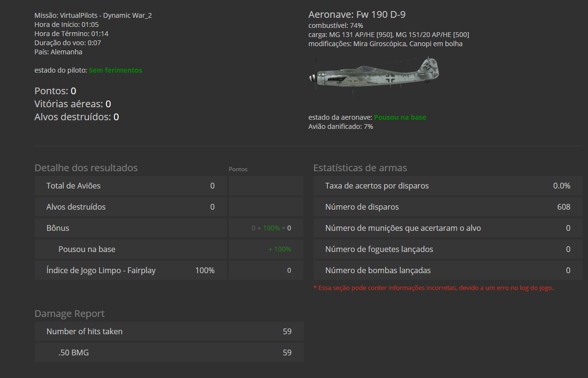The image size is (588, 378).
Task: Select the 'Total de Aviões' row
Action: click(x=130, y=186)
